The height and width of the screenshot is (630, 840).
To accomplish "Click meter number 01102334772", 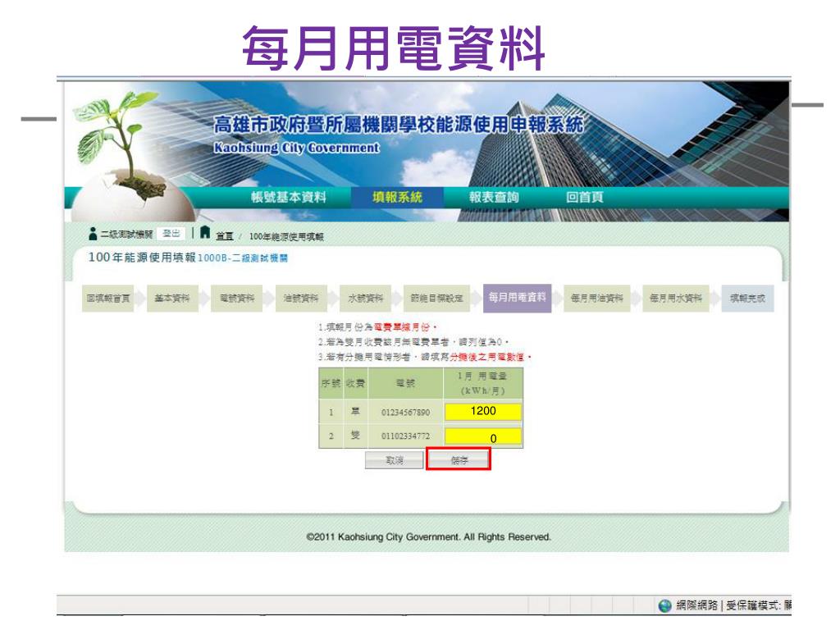I will [405, 436].
